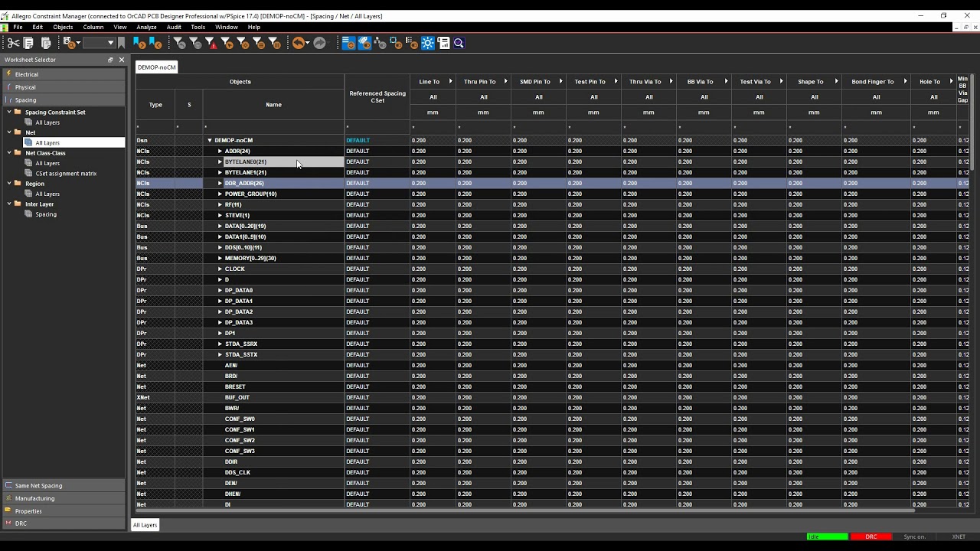Click the blue tag visibility toolbar icon
The height and width of the screenshot is (551, 980).
[x=364, y=43]
